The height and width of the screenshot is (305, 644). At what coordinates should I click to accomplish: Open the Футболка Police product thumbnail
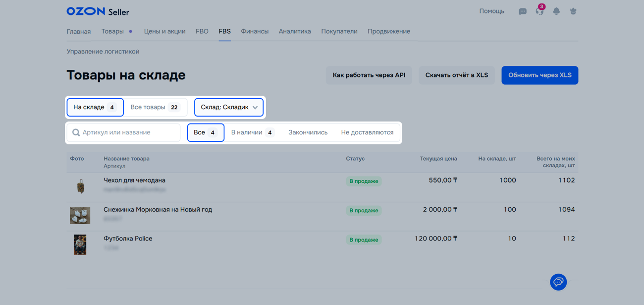[80, 244]
